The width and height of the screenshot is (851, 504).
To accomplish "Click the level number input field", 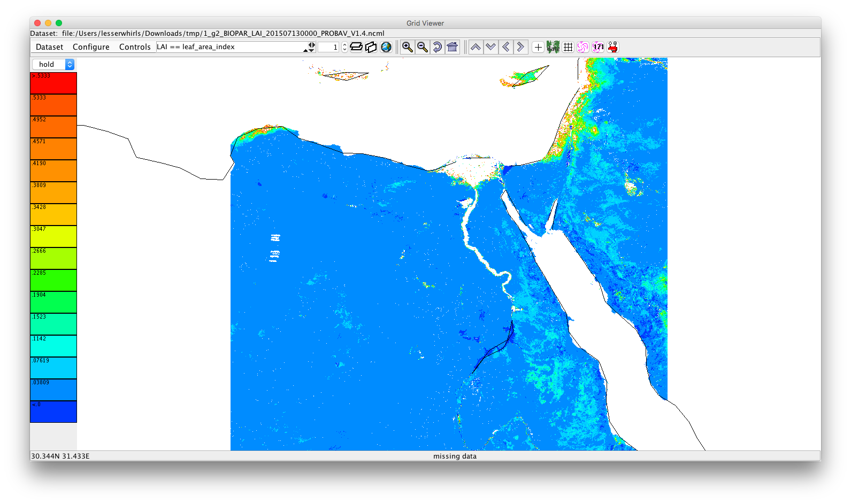I will tap(328, 47).
